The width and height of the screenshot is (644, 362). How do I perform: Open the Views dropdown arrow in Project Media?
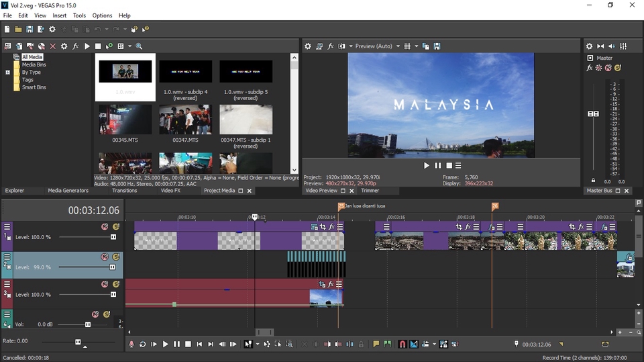click(129, 46)
